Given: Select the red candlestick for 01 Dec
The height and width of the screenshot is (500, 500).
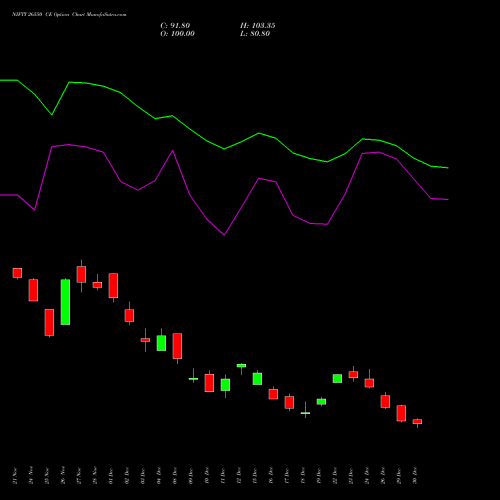Looking at the screenshot, I should pyautogui.click(x=113, y=286).
